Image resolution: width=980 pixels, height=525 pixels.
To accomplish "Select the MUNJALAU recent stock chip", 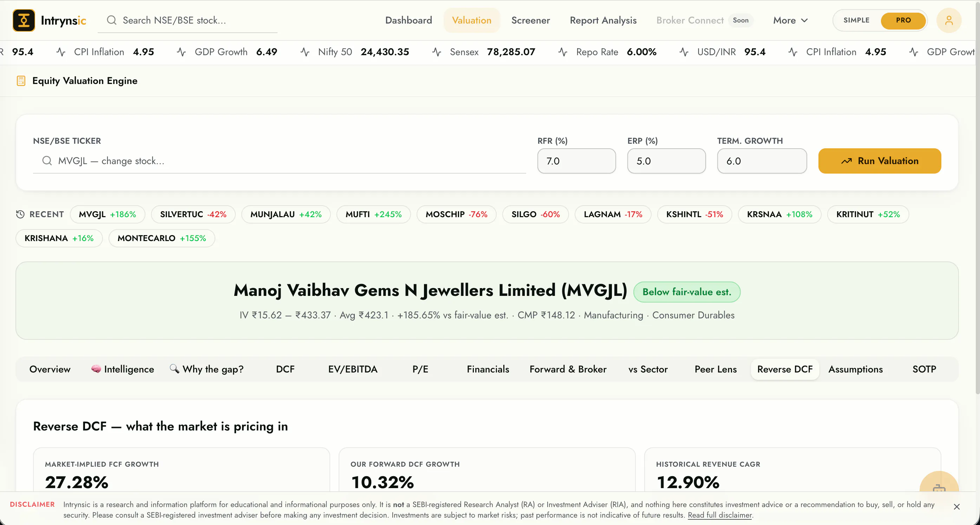I will point(286,214).
